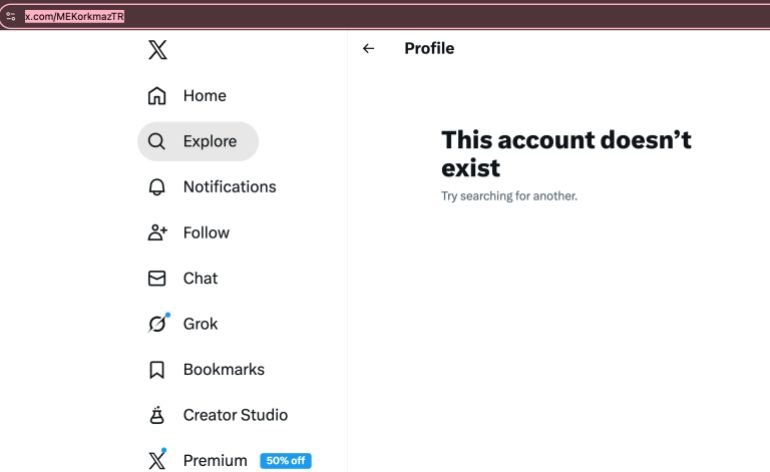This screenshot has height=472, width=770.
Task: Click the "This account doesn't exist" heading
Action: (x=566, y=153)
